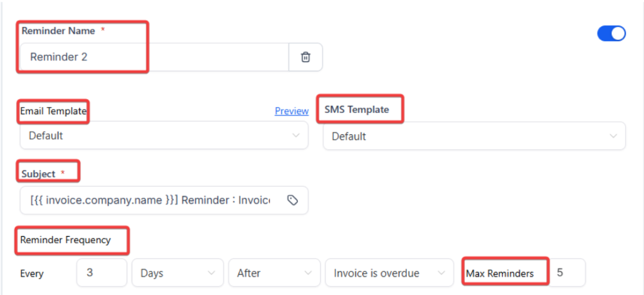
Task: Toggle the reminder enable switch
Action: coord(611,33)
